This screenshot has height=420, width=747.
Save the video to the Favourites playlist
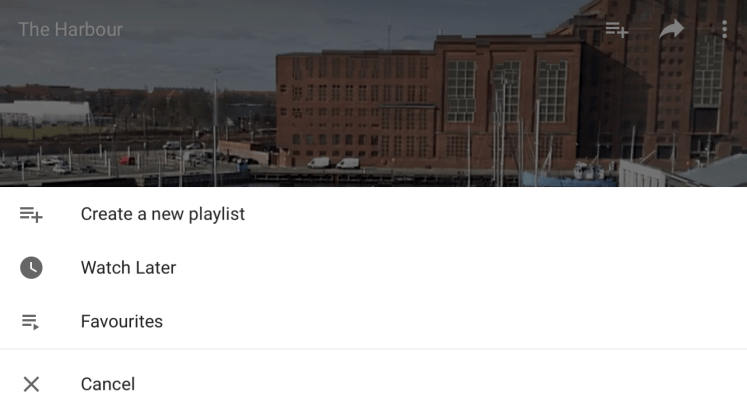tap(121, 321)
